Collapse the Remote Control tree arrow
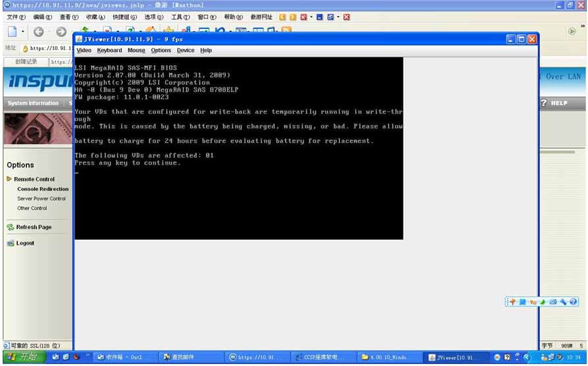 tap(9, 179)
